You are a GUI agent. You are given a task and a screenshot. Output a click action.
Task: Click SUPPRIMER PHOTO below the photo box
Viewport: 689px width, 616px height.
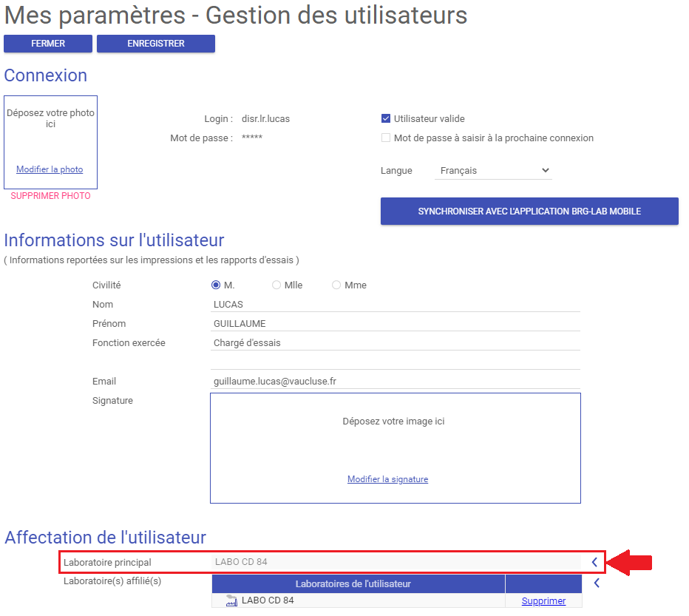coord(50,196)
